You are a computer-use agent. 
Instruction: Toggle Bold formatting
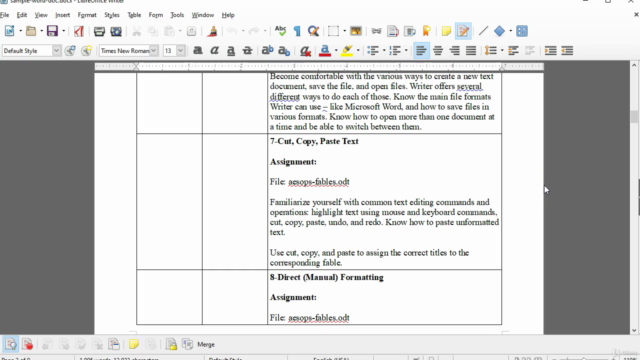198,51
